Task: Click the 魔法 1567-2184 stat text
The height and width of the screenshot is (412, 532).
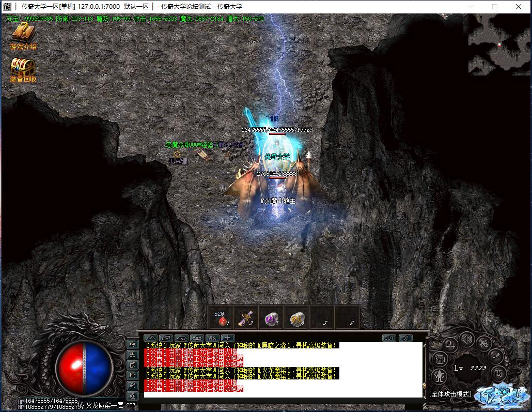Action: tap(202, 18)
